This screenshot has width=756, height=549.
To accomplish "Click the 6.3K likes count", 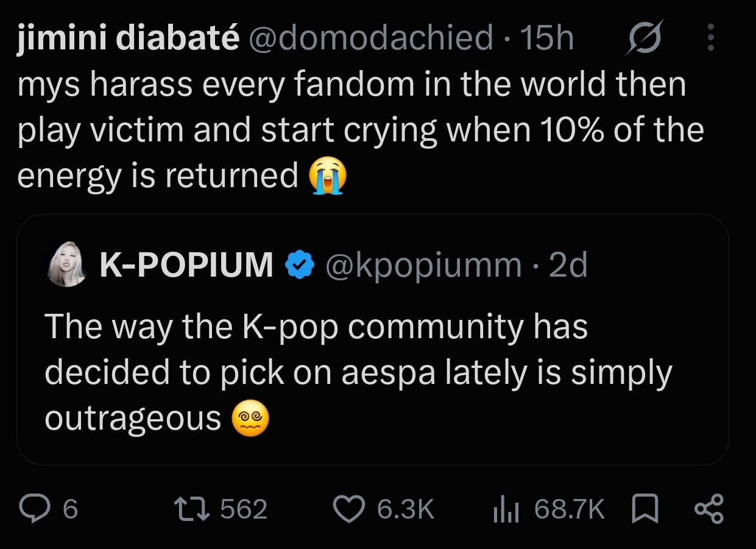I will point(406,509).
